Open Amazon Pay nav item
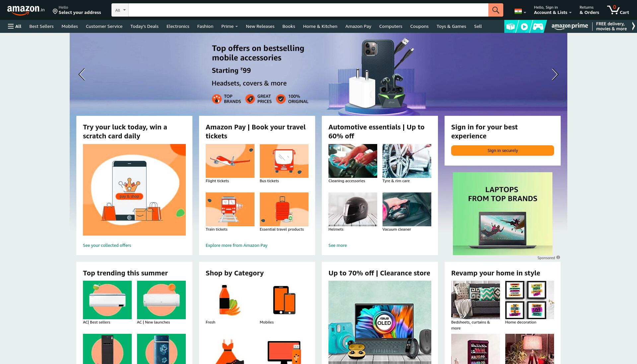This screenshot has width=637, height=364. coord(358,26)
